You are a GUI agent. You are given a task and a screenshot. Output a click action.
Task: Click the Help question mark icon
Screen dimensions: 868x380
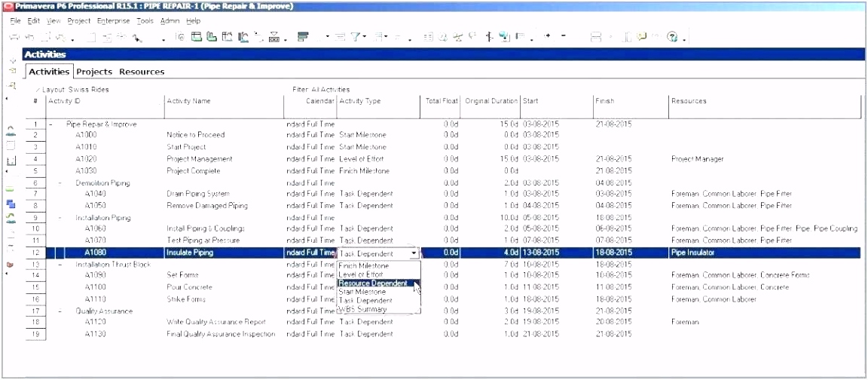[x=672, y=37]
